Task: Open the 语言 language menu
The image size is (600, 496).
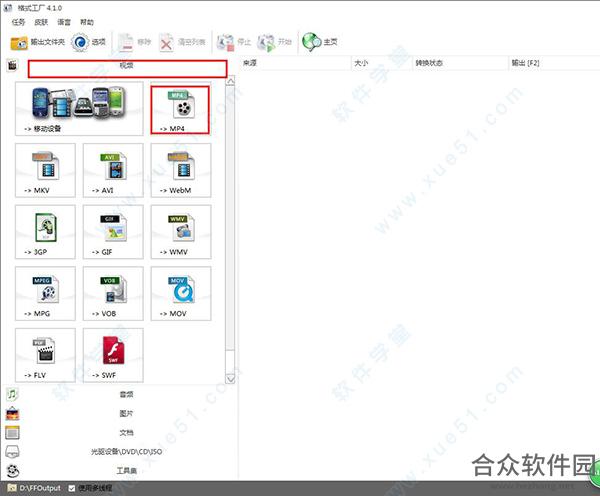Action: (x=64, y=22)
